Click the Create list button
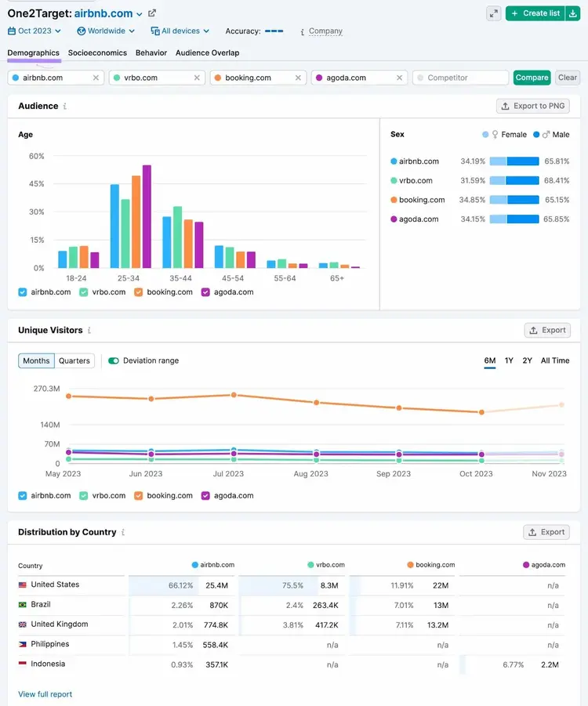This screenshot has height=706, width=588. pyautogui.click(x=535, y=13)
